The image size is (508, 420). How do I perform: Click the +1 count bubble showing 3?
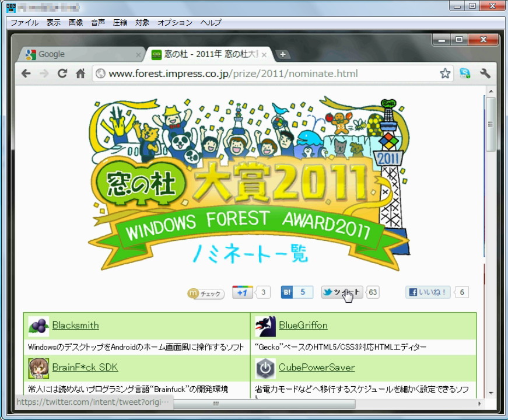[x=262, y=292]
